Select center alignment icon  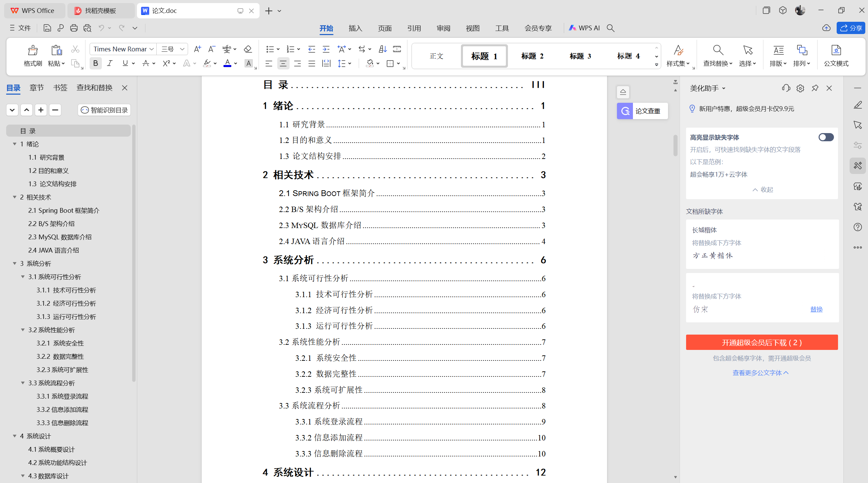point(283,63)
